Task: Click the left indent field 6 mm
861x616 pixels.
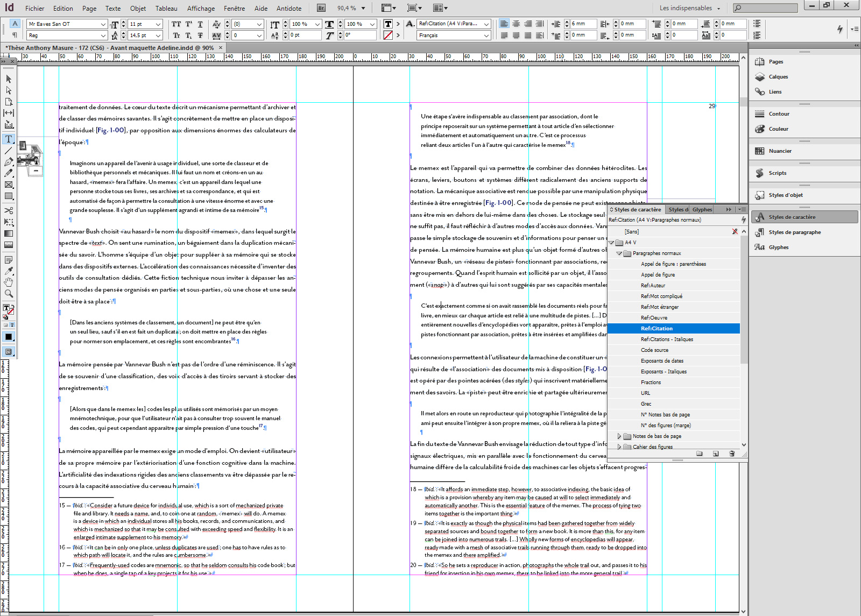Action: click(585, 24)
